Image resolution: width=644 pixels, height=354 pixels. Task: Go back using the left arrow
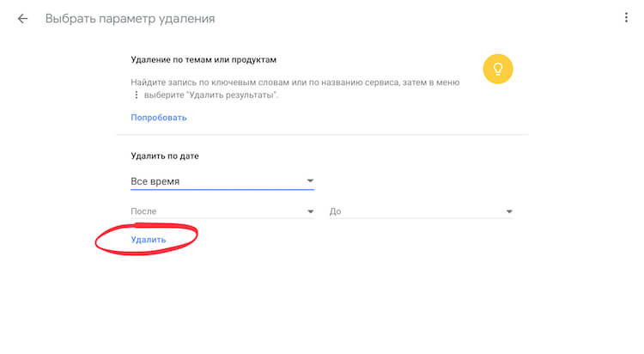(x=22, y=18)
